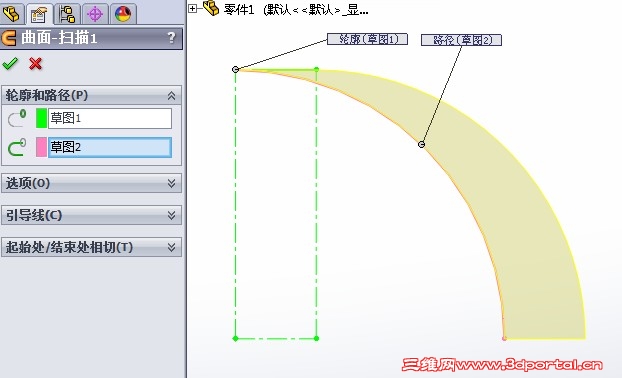Open the FeatureManager design tree tab
The height and width of the screenshot is (378, 622).
coord(11,13)
